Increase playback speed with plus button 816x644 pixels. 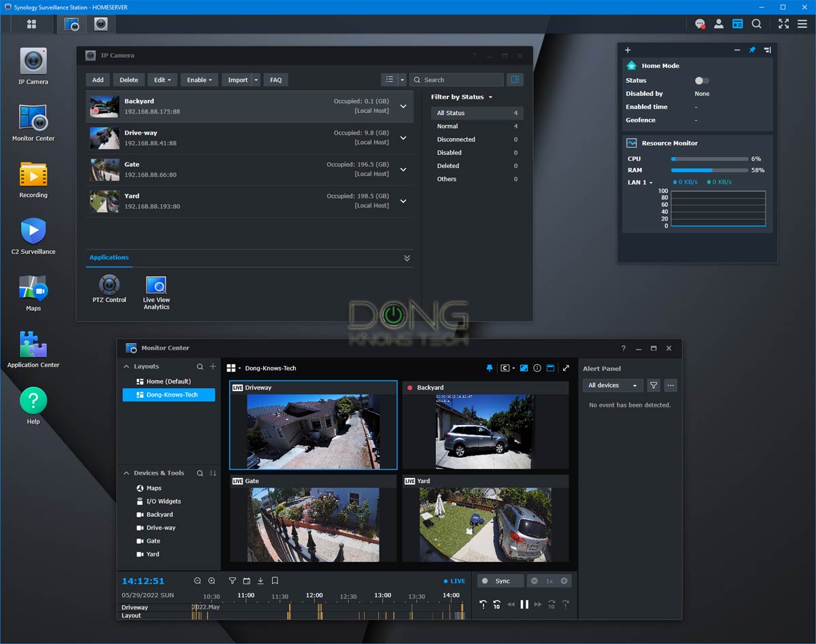click(x=564, y=581)
